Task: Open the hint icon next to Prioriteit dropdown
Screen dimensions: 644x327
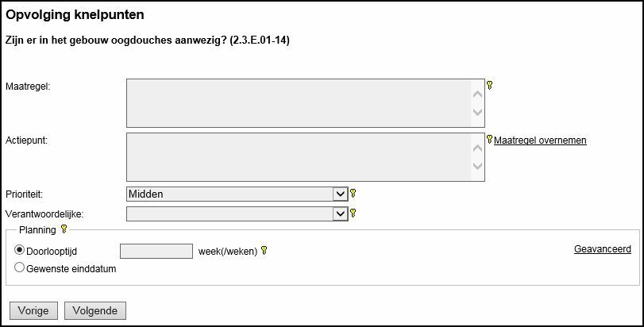Action: point(353,193)
